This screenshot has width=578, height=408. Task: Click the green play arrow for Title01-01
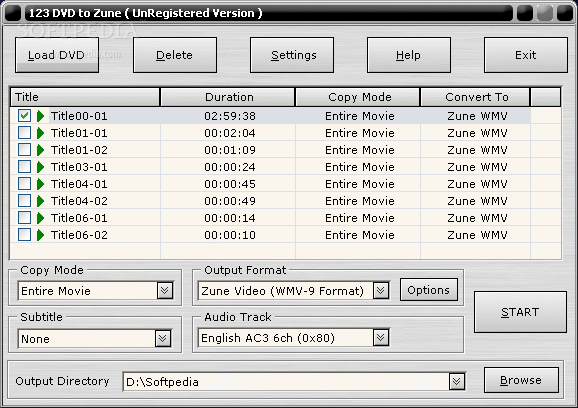tap(41, 133)
